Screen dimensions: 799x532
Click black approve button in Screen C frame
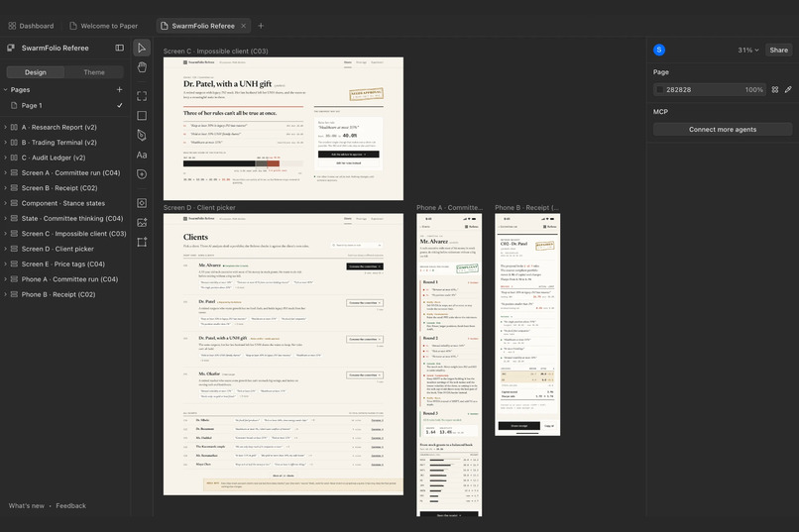(x=349, y=155)
